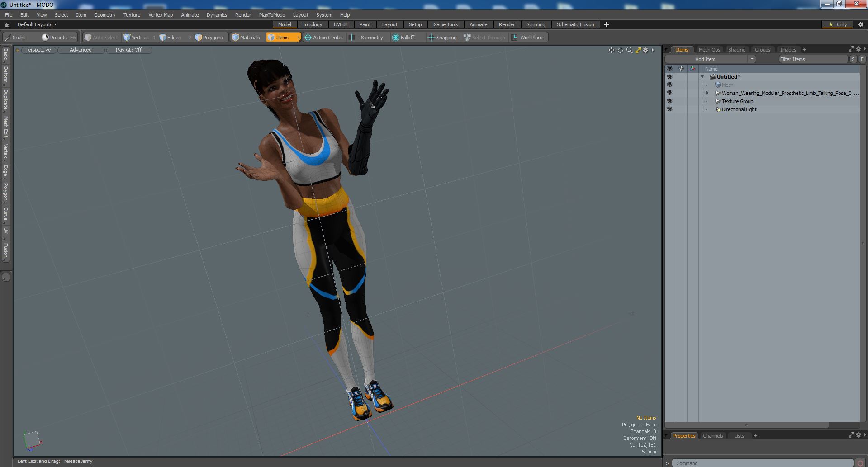The width and height of the screenshot is (868, 467).
Task: Enable Select Through
Action: coord(484,38)
